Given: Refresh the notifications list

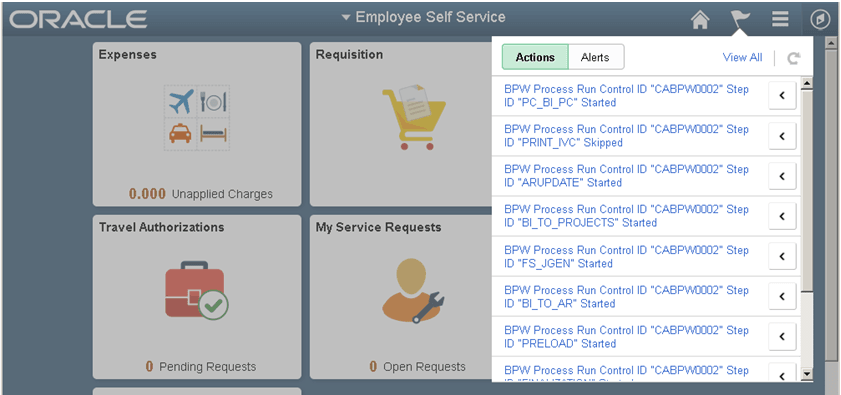Looking at the screenshot, I should click(x=794, y=58).
